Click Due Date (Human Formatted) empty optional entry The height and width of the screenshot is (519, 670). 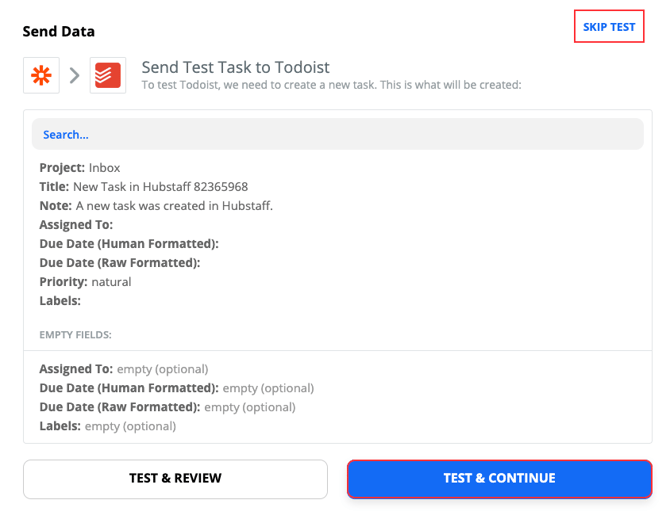pyautogui.click(x=176, y=388)
